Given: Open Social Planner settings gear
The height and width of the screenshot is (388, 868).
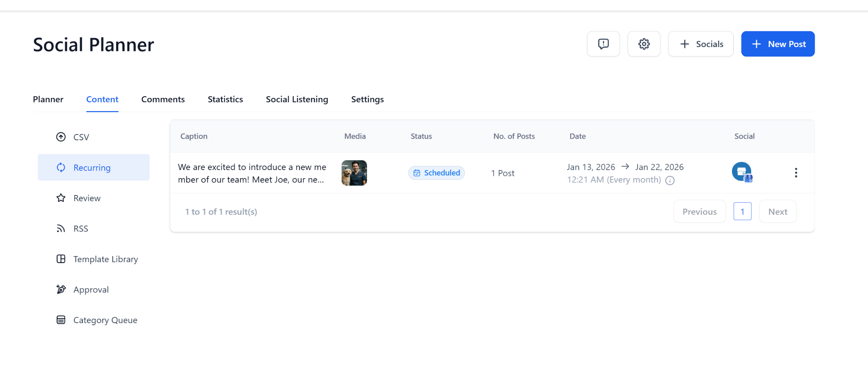Looking at the screenshot, I should [644, 44].
